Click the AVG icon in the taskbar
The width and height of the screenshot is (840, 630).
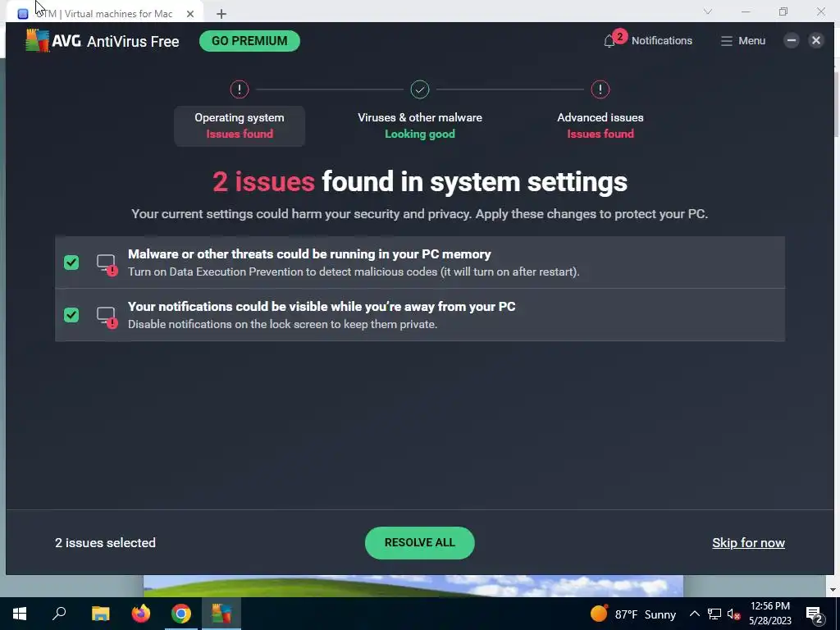click(221, 614)
